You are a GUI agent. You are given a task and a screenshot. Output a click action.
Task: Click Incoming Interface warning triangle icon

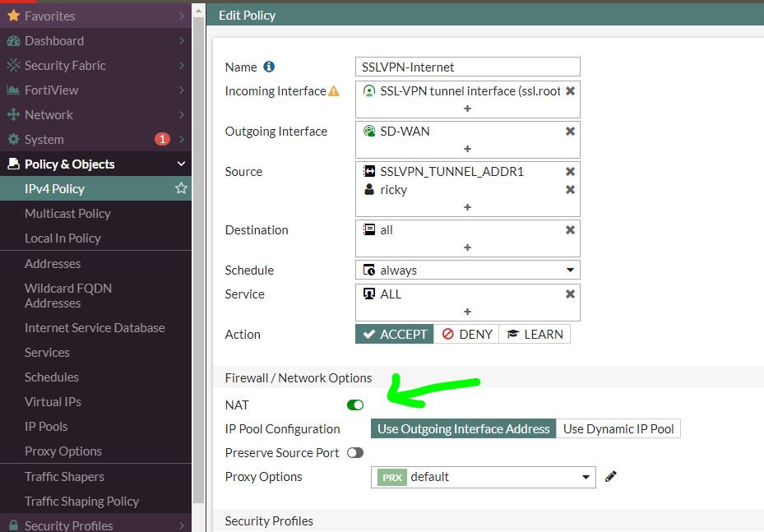coord(334,91)
